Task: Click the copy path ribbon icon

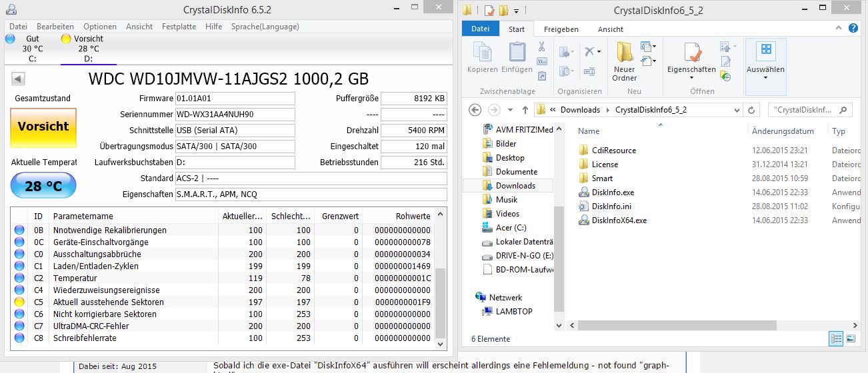Action: pyautogui.click(x=541, y=61)
